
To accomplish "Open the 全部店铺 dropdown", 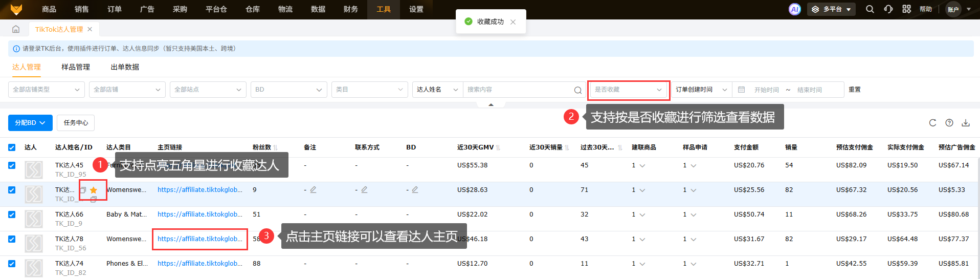I will click(x=127, y=90).
